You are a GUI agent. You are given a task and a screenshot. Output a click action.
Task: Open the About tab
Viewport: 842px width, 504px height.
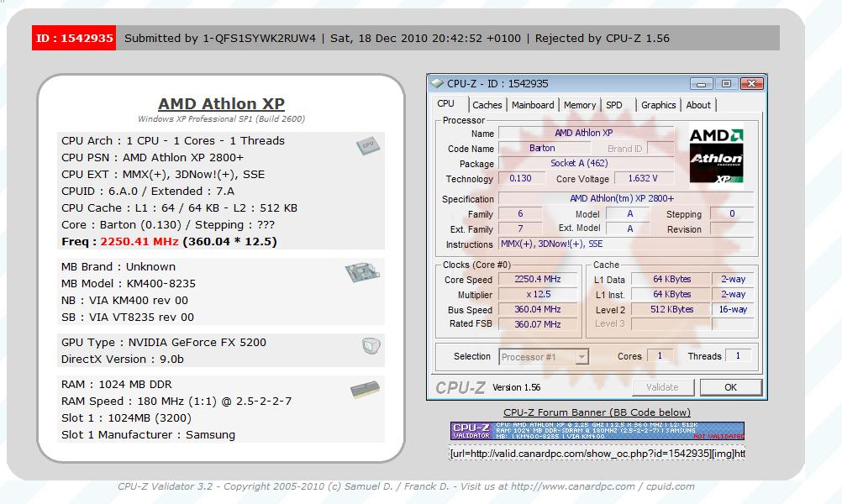coord(698,105)
